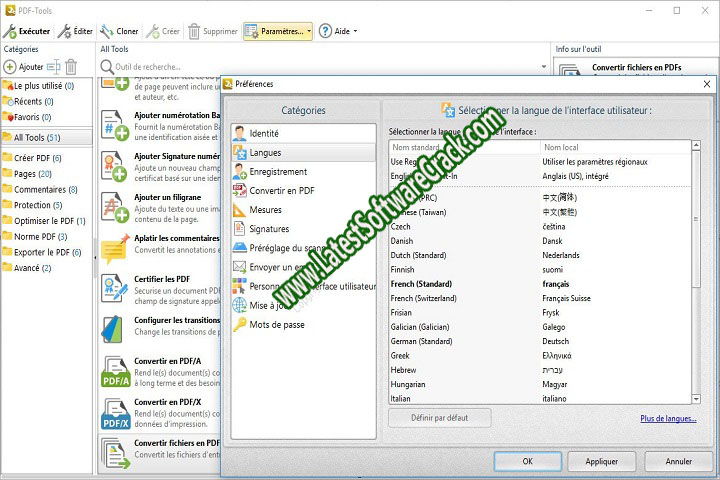Screen dimensions: 720x480
Task: Click Ajouter Signature numérique tool icon
Action: tap(114, 166)
